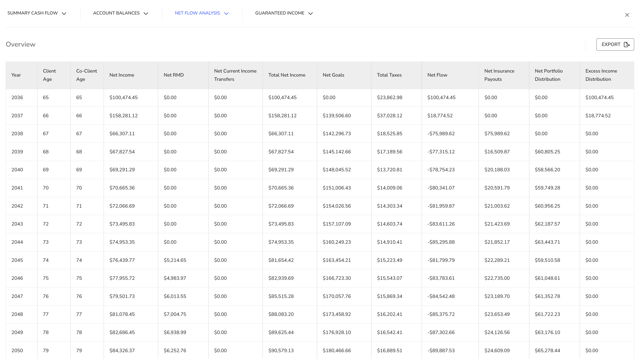Click Net Insurance Payouts $21,003.62

pyautogui.click(x=497, y=206)
